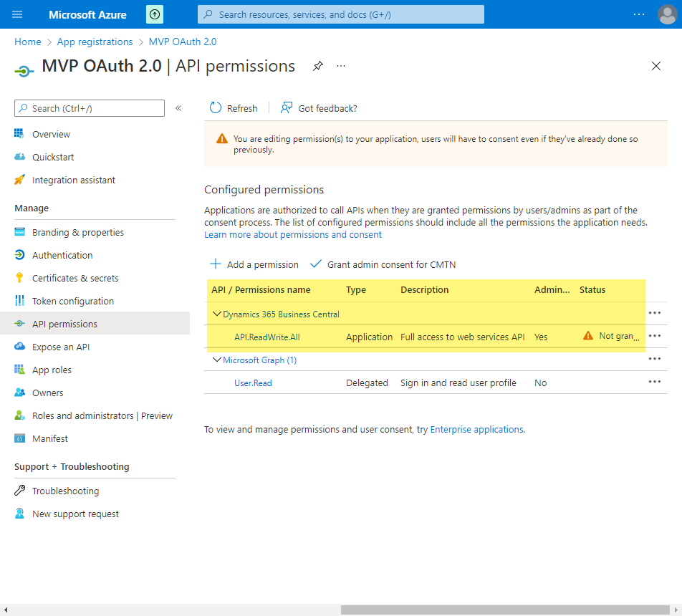Click the feedback person icon
Image resolution: width=682 pixels, height=616 pixels.
click(x=287, y=108)
